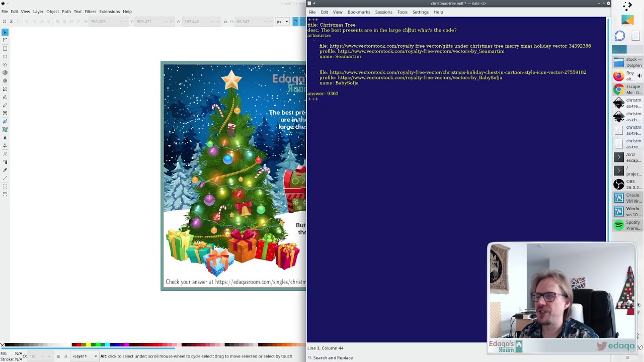Screen dimensions: 644x362
Task: Select the Selector arrow tool in Inkscape
Action: (5, 32)
